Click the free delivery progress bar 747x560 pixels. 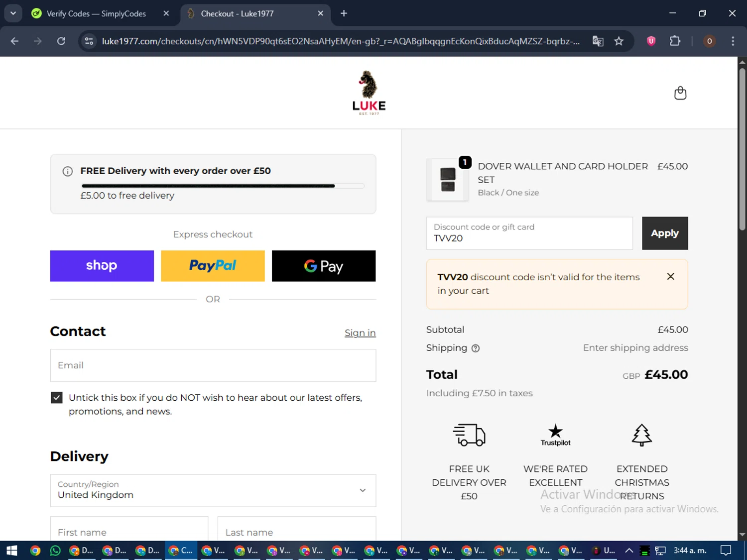223,186
